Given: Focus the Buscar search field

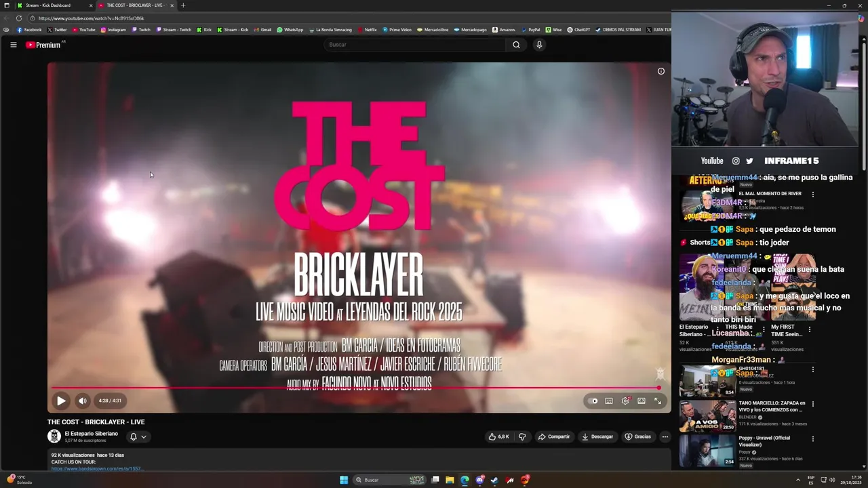Looking at the screenshot, I should [415, 45].
